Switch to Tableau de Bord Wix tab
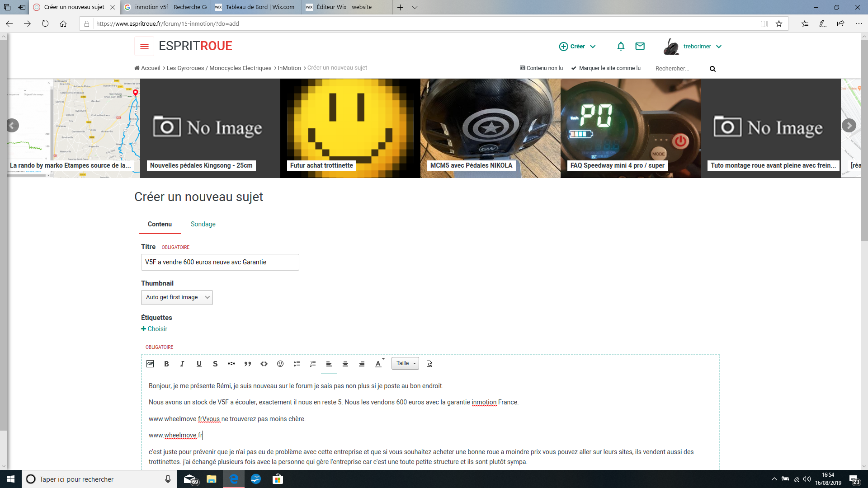The height and width of the screenshot is (488, 868). tap(256, 7)
